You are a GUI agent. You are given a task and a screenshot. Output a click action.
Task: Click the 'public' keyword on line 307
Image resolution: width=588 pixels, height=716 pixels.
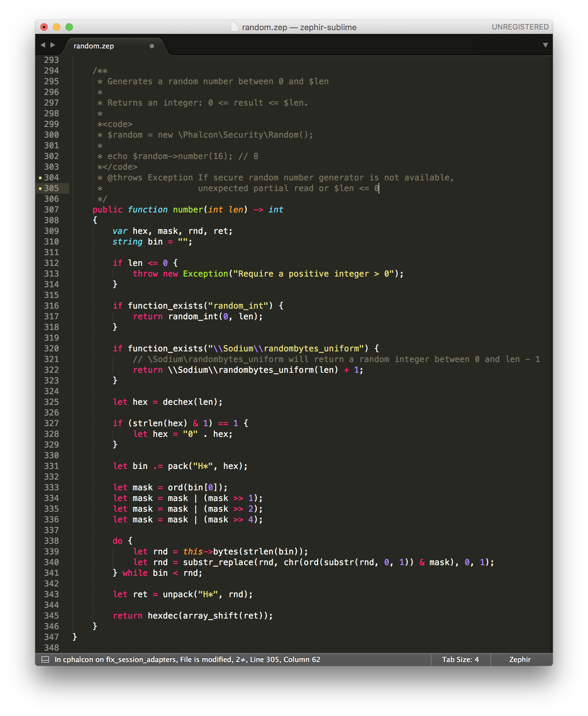click(107, 210)
